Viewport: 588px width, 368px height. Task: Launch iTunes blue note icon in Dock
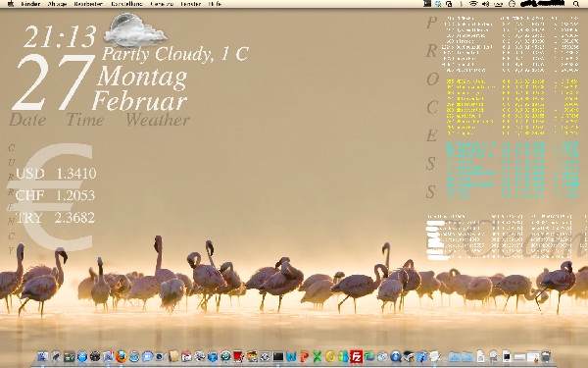coord(213,356)
